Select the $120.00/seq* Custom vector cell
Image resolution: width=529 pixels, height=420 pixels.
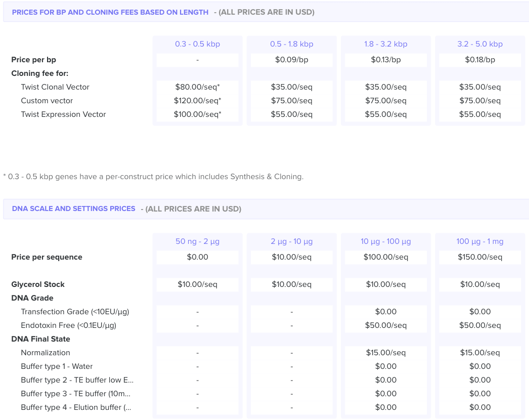coord(197,101)
